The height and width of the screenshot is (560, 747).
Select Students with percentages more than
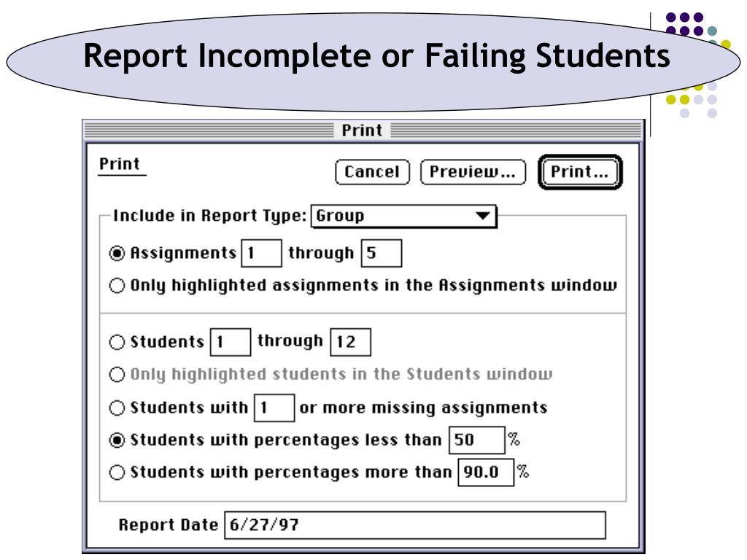pos(117,472)
